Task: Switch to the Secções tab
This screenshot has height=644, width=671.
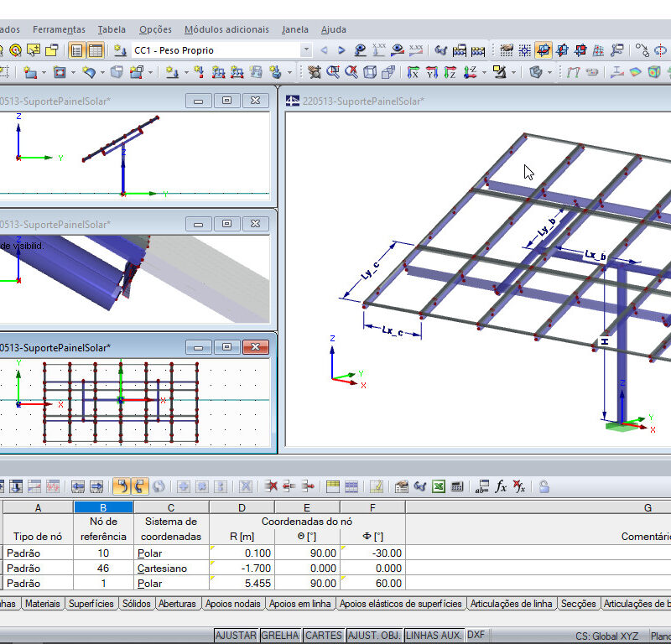Action: pyautogui.click(x=578, y=604)
